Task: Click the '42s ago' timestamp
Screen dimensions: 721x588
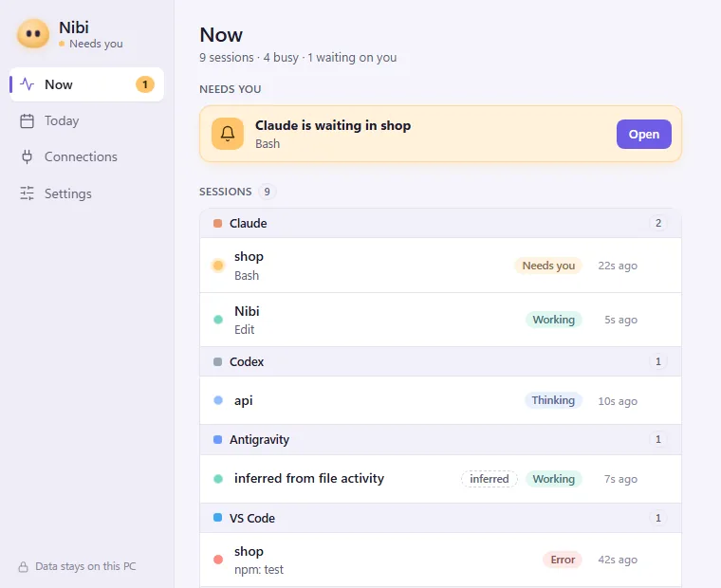Action: pos(618,560)
